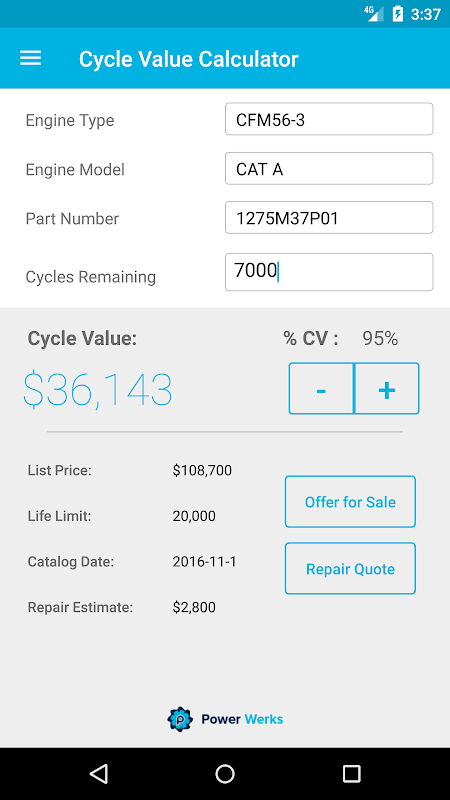Focus the Cycles Remaining input field

pos(329,272)
